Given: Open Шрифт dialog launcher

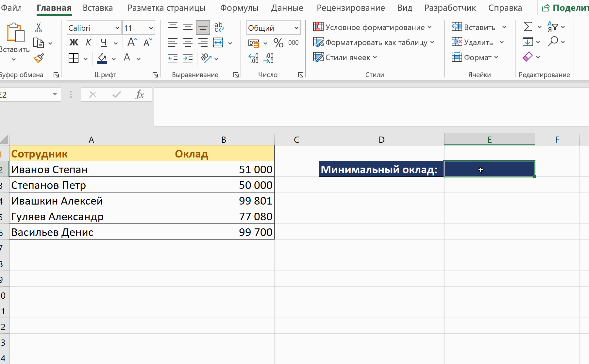Looking at the screenshot, I should pyautogui.click(x=155, y=75).
